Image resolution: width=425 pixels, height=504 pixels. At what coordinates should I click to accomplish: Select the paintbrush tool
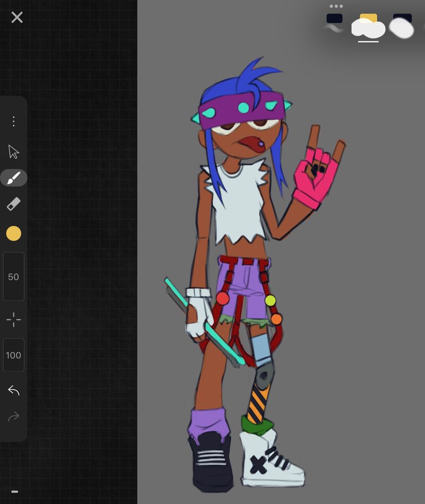(14, 178)
